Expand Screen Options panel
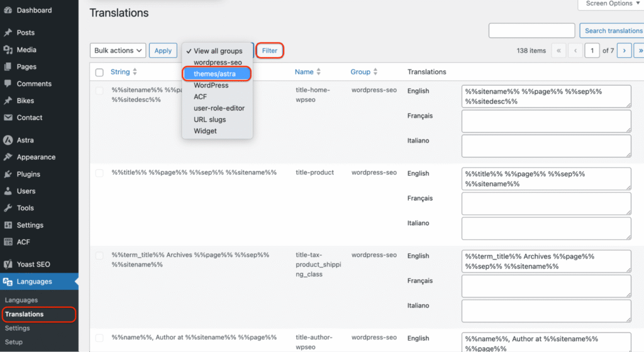The height and width of the screenshot is (352, 644). click(x=611, y=4)
